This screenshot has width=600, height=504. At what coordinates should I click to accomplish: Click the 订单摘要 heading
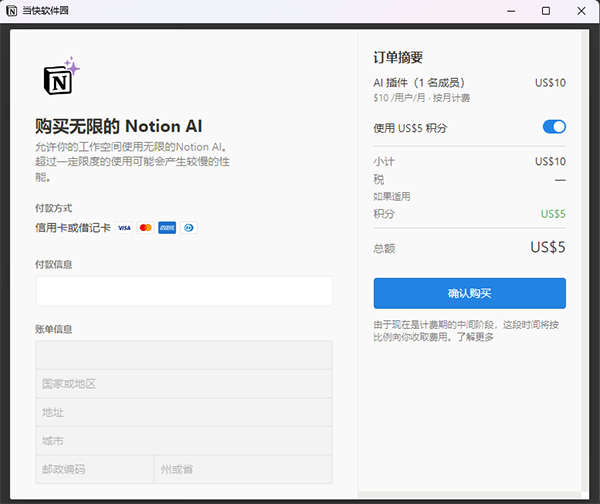[398, 57]
